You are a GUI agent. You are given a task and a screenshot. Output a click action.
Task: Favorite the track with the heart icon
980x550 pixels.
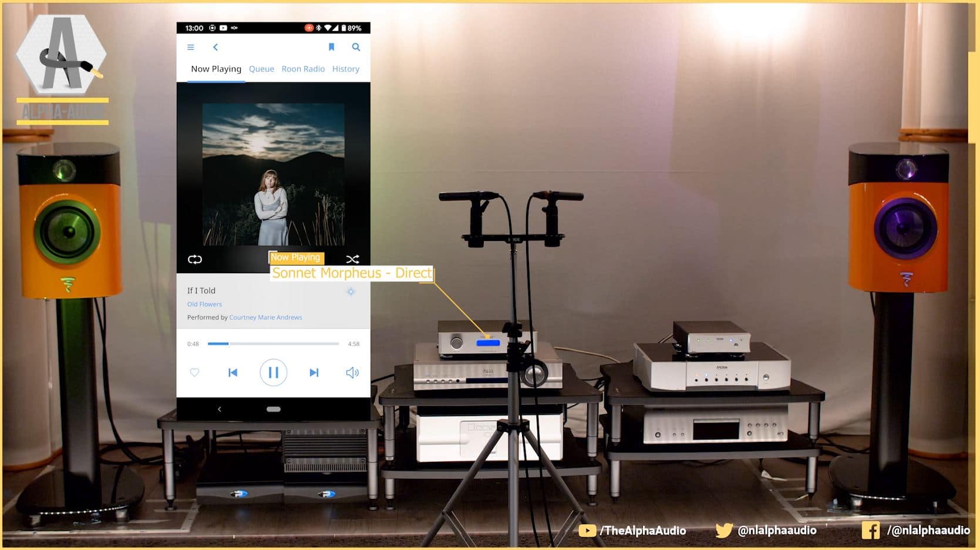pyautogui.click(x=194, y=372)
